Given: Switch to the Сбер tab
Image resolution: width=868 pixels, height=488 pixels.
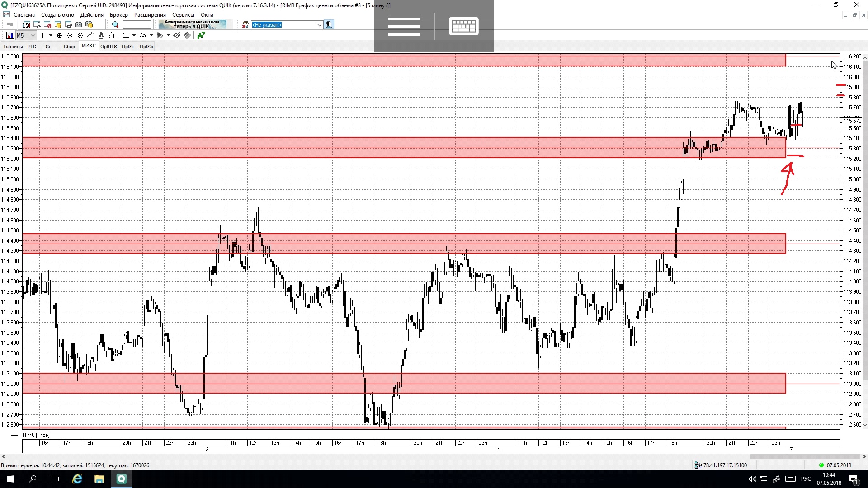Looking at the screenshot, I should [69, 47].
